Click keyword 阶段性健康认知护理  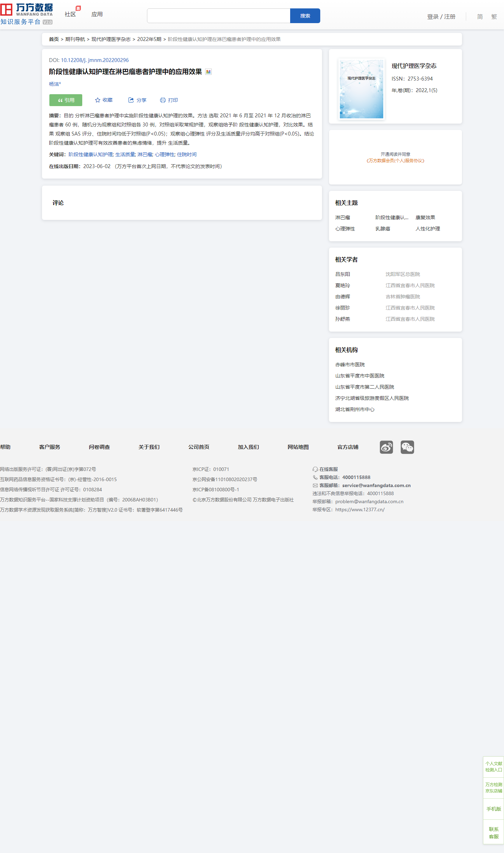click(x=91, y=154)
